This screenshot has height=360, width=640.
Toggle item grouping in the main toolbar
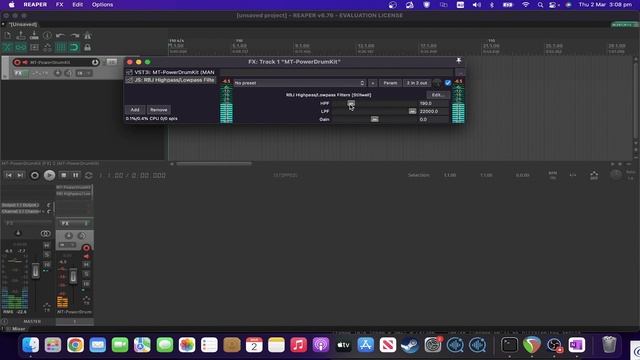20,47
